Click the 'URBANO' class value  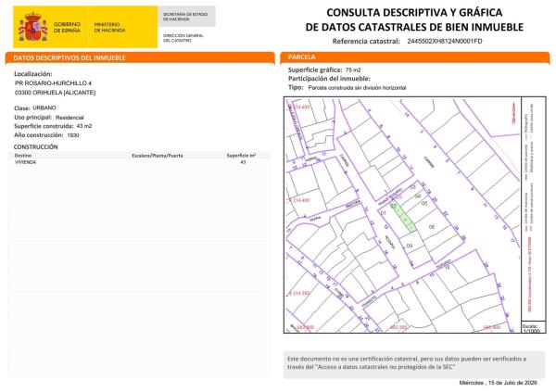click(x=44, y=107)
